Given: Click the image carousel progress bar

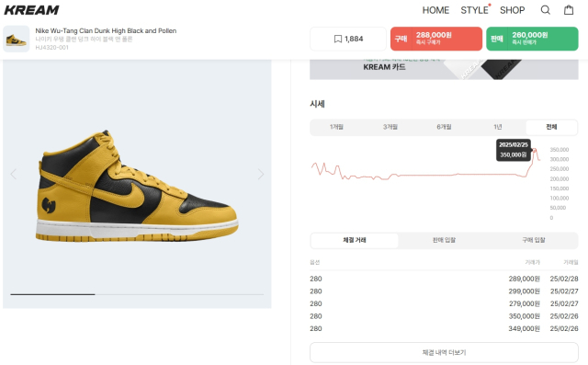Looking at the screenshot, I should [x=137, y=294].
